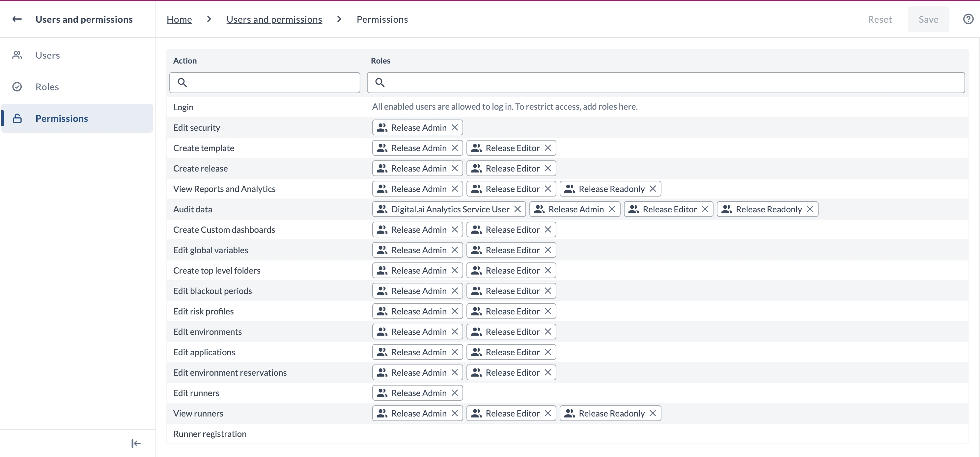This screenshot has width=980, height=457.
Task: Remove Release Admin role from Edit runners
Action: coord(455,393)
